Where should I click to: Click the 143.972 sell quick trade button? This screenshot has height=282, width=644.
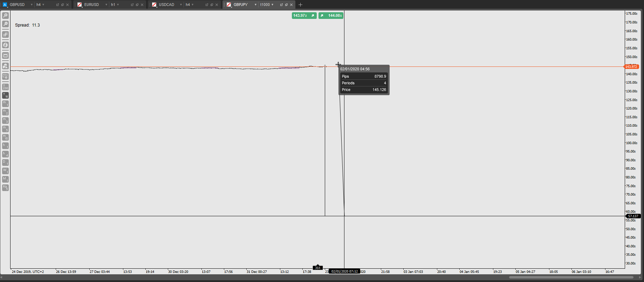click(304, 15)
